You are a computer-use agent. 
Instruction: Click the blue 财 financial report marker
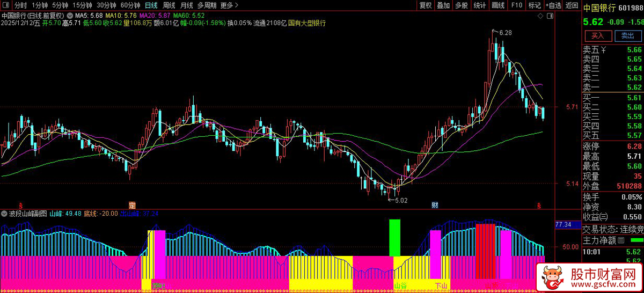coord(435,205)
